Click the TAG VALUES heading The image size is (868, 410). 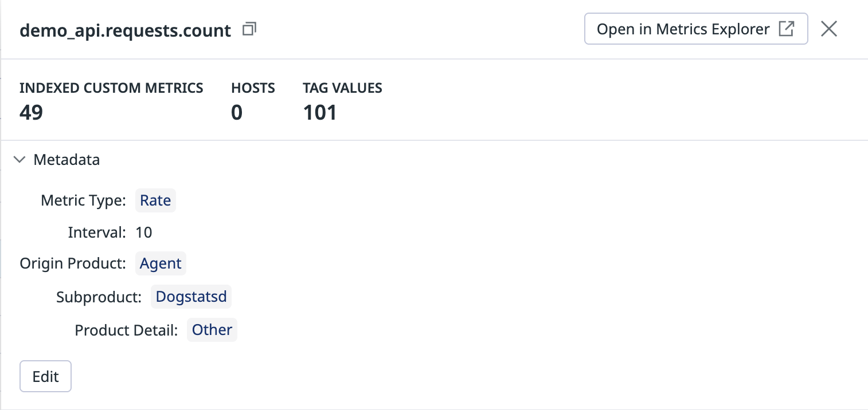pos(342,88)
